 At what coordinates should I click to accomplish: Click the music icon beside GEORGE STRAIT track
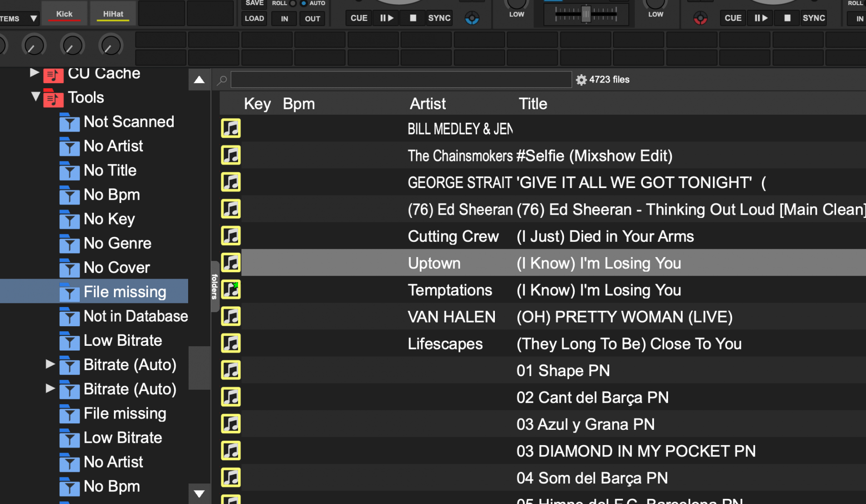(x=231, y=182)
